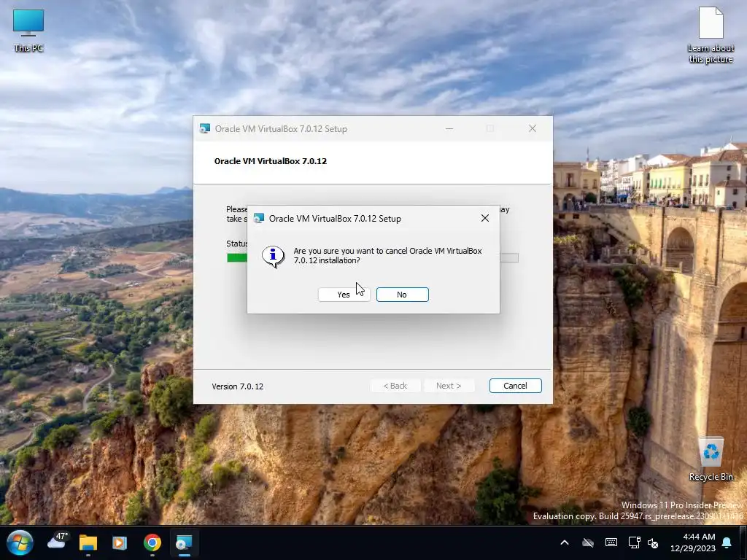Open the media player taskbar icon

click(x=120, y=542)
